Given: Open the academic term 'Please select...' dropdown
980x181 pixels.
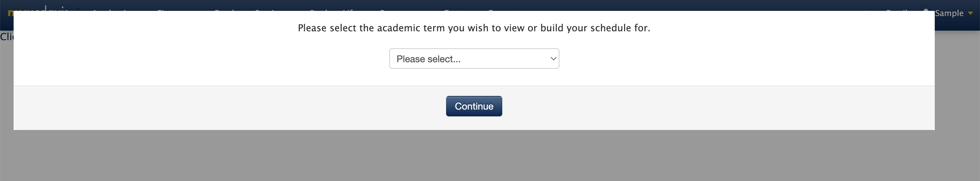Looking at the screenshot, I should pyautogui.click(x=474, y=59).
